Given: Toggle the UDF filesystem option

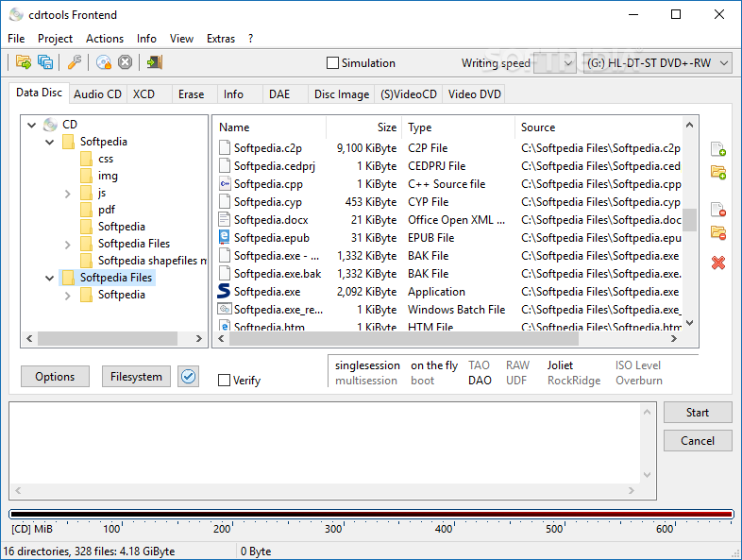Looking at the screenshot, I should pyautogui.click(x=516, y=381).
